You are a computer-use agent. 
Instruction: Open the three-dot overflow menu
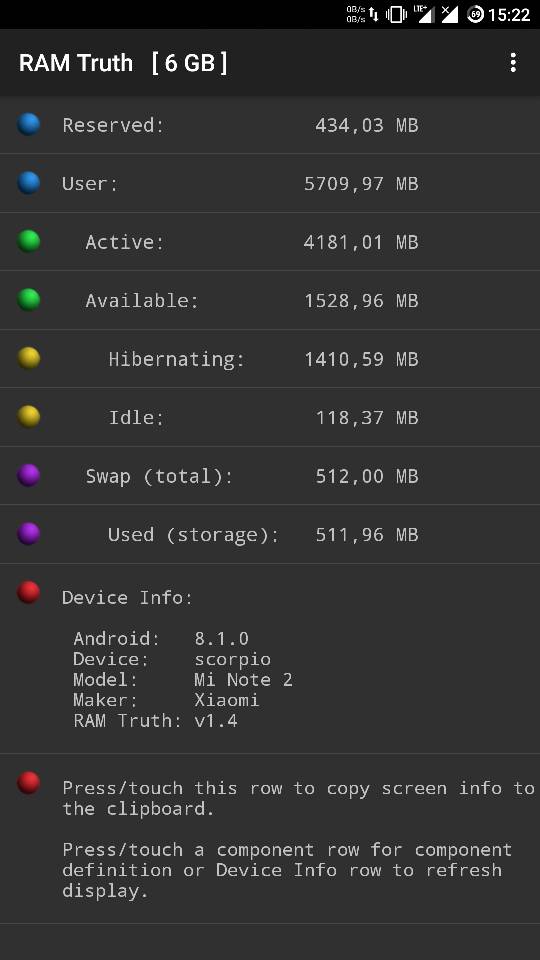coord(513,62)
